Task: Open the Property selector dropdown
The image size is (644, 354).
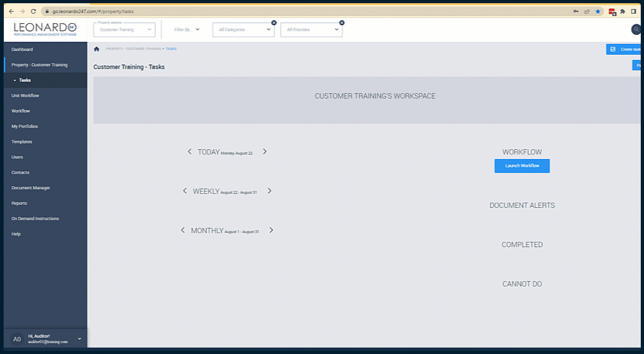Action: pos(124,30)
